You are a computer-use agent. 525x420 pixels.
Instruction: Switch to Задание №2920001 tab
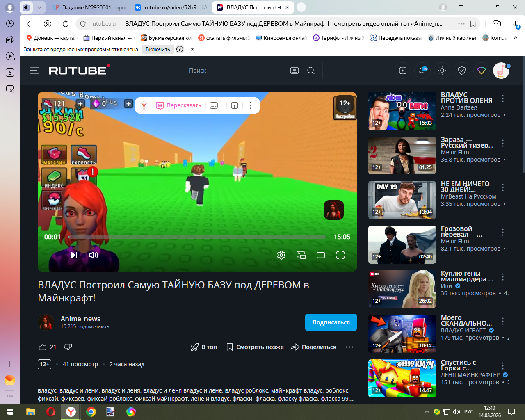pyautogui.click(x=88, y=7)
